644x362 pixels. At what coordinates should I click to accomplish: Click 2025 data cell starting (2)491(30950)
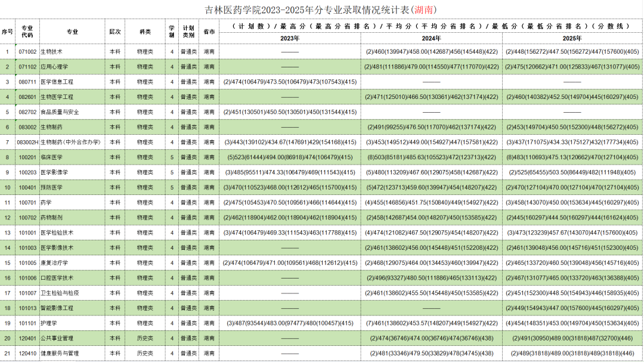click(x=572, y=338)
